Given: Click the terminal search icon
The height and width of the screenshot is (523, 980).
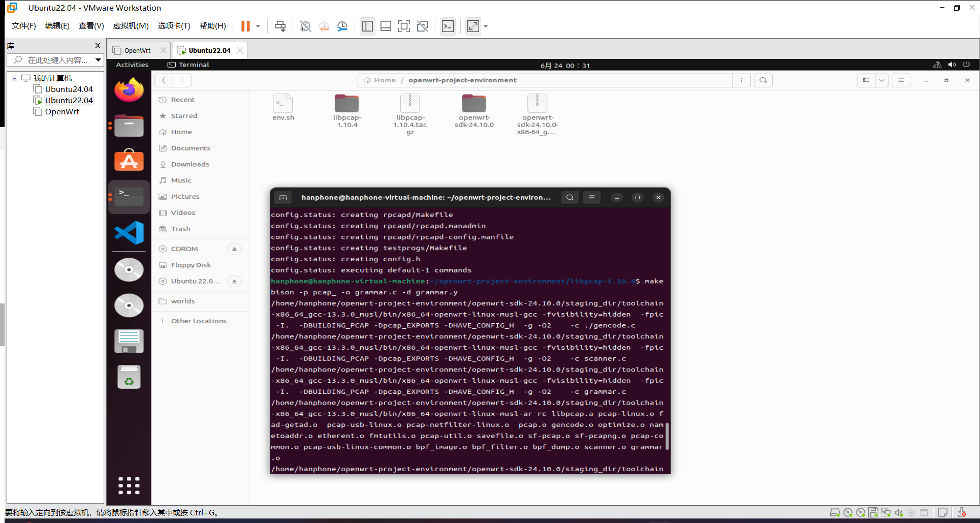Looking at the screenshot, I should point(570,198).
